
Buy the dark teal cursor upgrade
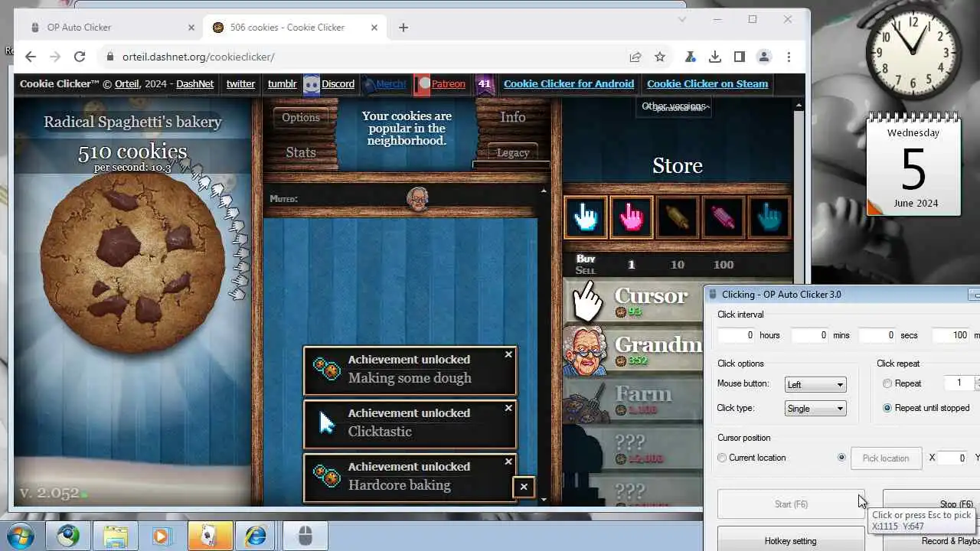(769, 217)
